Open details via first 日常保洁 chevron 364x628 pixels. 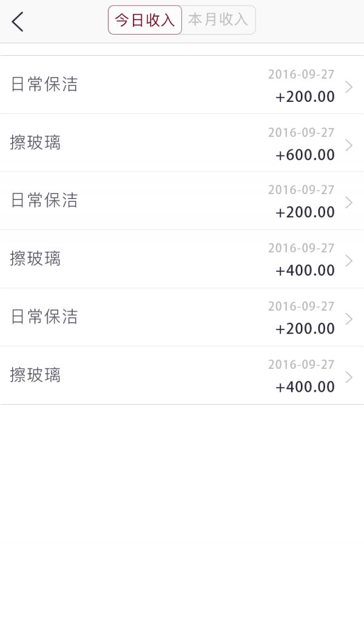[348, 86]
